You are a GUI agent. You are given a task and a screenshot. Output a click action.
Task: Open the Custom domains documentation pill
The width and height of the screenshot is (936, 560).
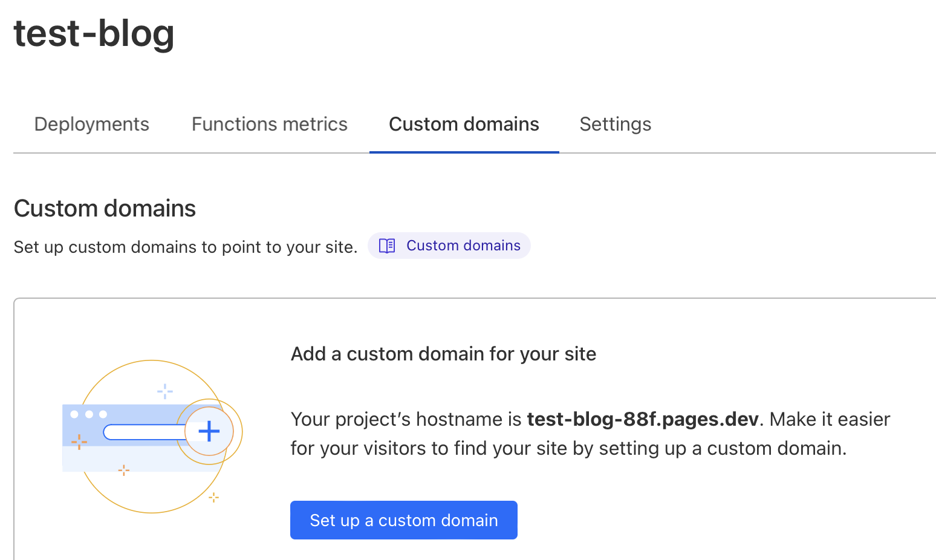pyautogui.click(x=449, y=246)
